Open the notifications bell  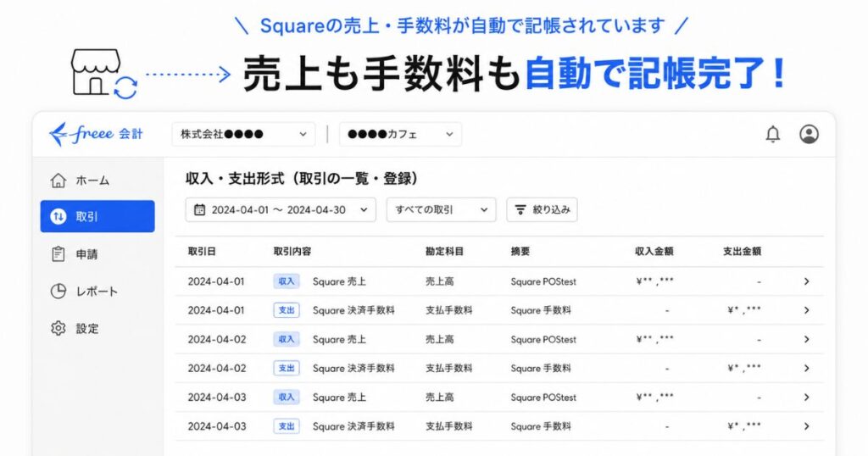tap(773, 134)
